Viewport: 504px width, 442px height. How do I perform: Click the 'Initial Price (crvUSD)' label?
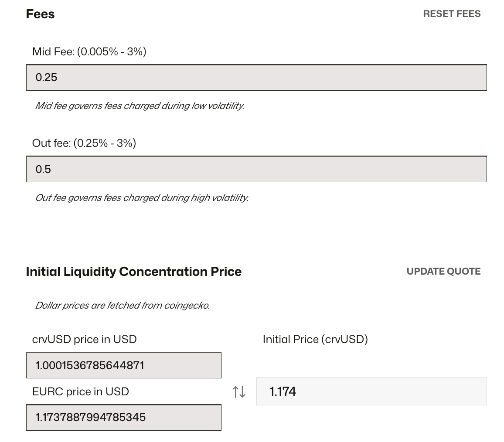(315, 339)
